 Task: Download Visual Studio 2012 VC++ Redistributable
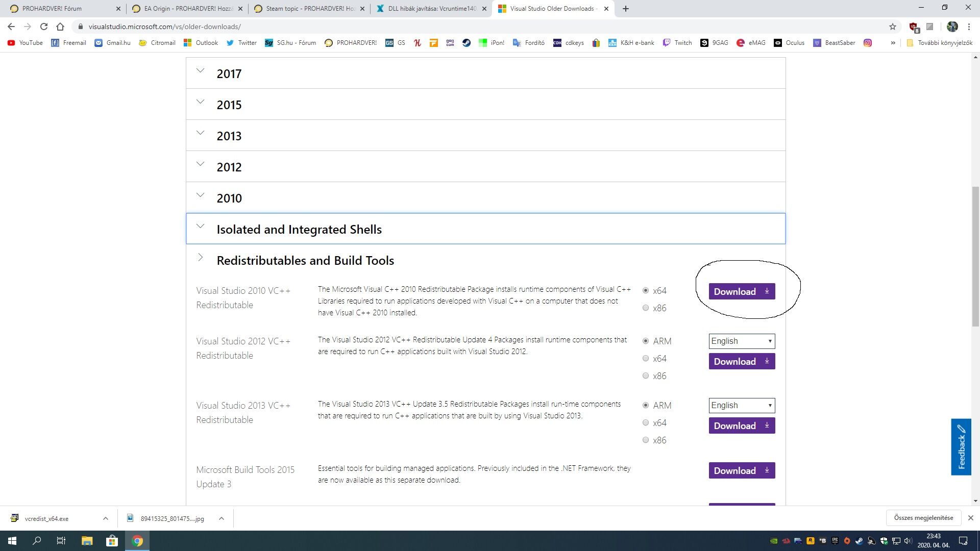pos(742,361)
